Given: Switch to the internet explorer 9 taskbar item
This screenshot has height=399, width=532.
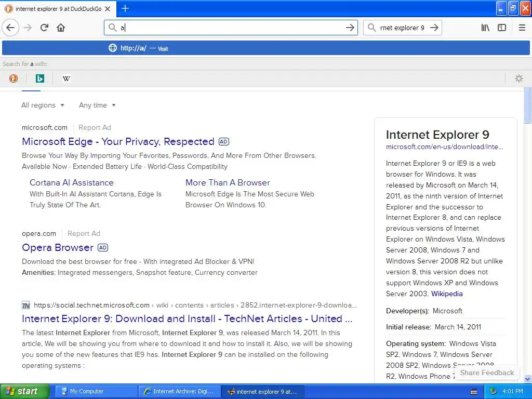Looking at the screenshot, I should pos(263,392).
